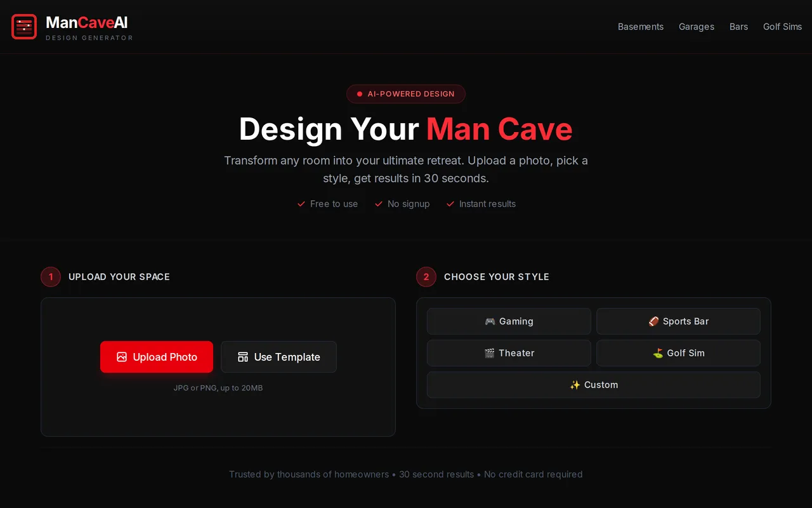
Task: Click the 'No signup' text
Action: pos(409,204)
